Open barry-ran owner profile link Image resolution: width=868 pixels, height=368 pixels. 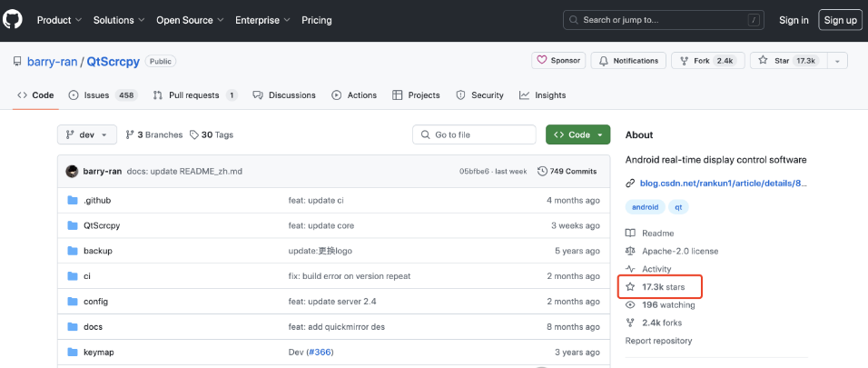[x=52, y=61]
